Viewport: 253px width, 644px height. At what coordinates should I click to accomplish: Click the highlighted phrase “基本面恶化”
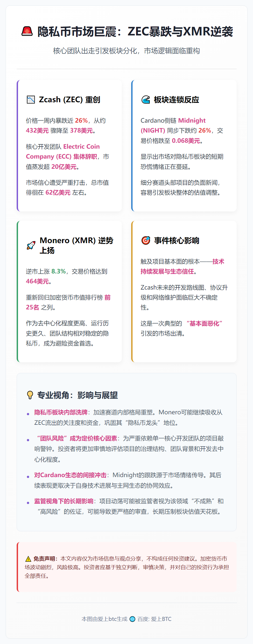click(204, 324)
